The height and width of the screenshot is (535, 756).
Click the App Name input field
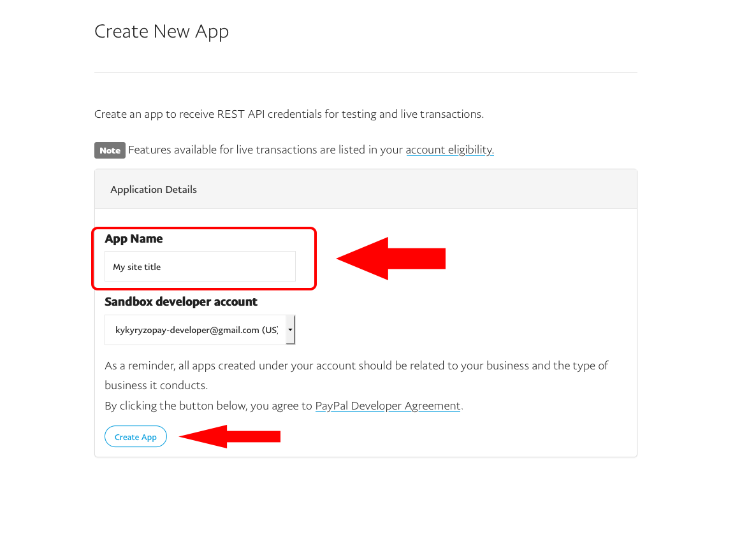pyautogui.click(x=200, y=266)
